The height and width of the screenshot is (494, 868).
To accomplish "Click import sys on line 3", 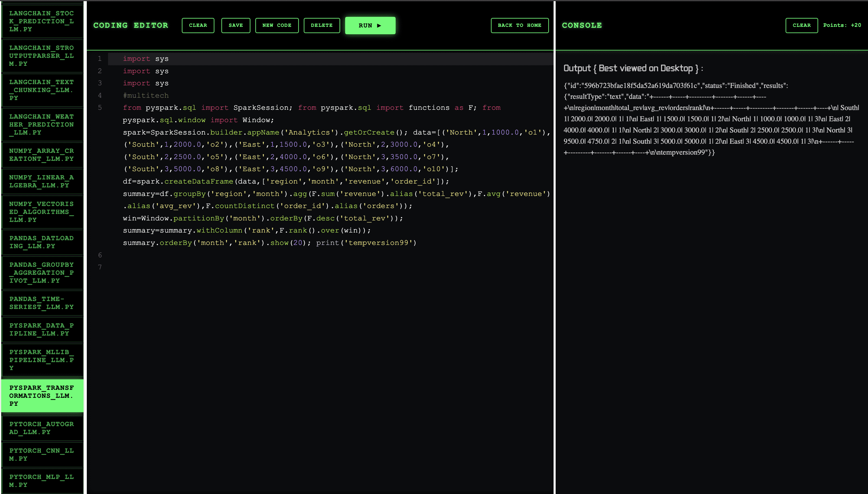I will 146,83.
